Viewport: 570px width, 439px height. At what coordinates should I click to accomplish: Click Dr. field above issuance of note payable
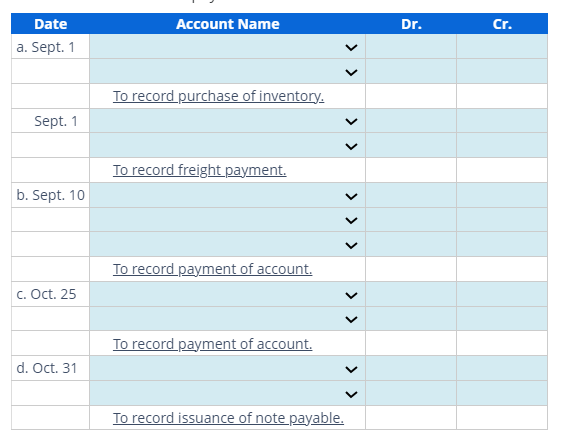pyautogui.click(x=411, y=394)
